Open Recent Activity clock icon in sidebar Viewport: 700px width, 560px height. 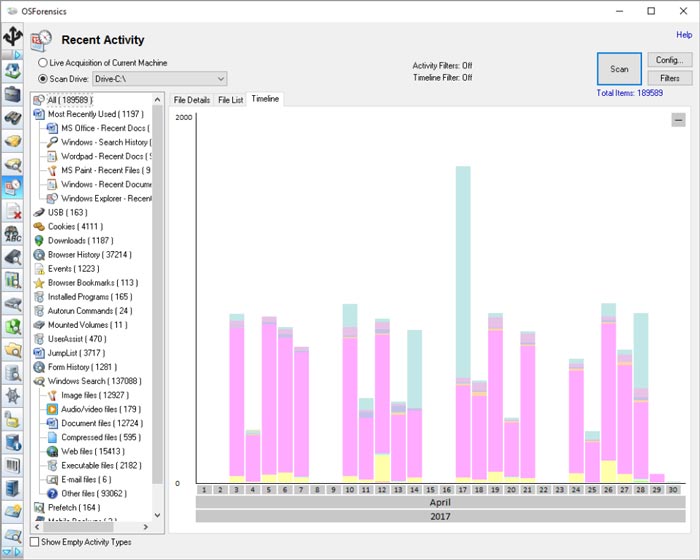tap(13, 187)
